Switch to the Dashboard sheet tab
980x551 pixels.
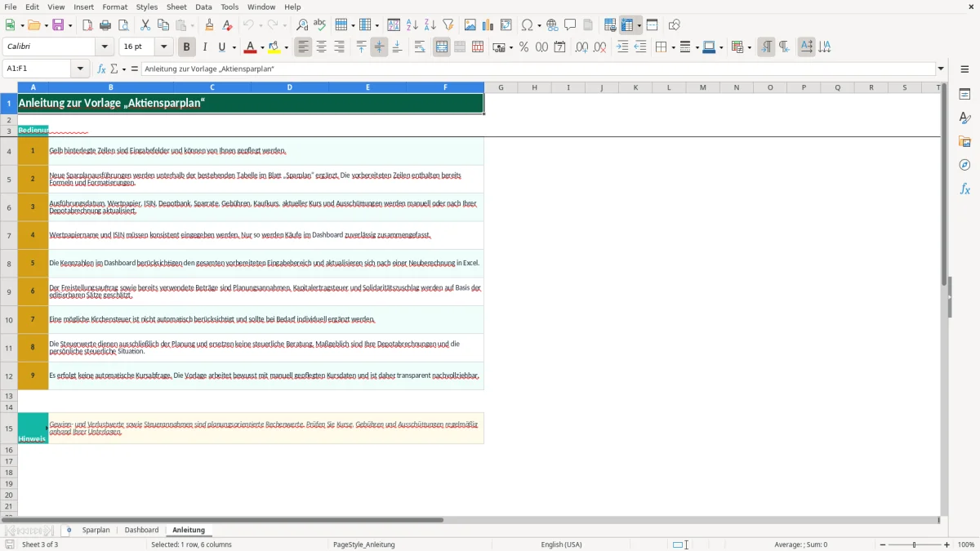click(x=141, y=530)
